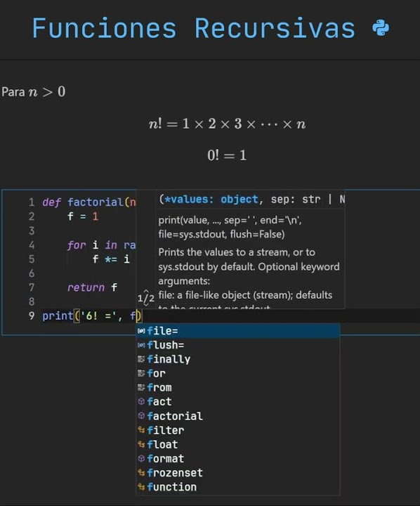Click the class icon beside 'filter'
The height and width of the screenshot is (506, 420).
click(x=141, y=430)
